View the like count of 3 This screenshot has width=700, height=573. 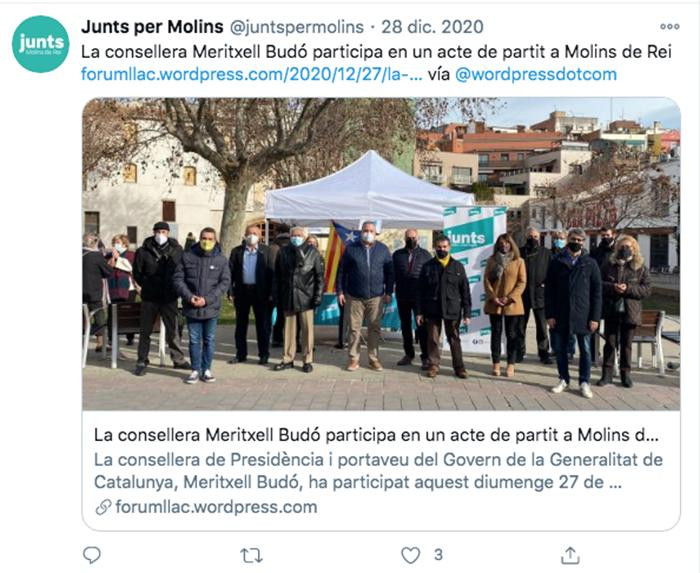tap(438, 555)
